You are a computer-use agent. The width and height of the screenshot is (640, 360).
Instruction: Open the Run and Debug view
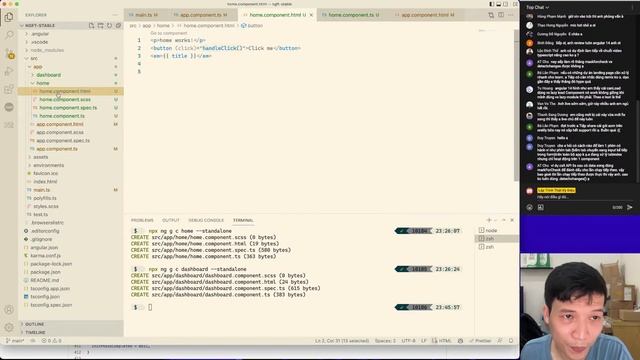tap(9, 71)
